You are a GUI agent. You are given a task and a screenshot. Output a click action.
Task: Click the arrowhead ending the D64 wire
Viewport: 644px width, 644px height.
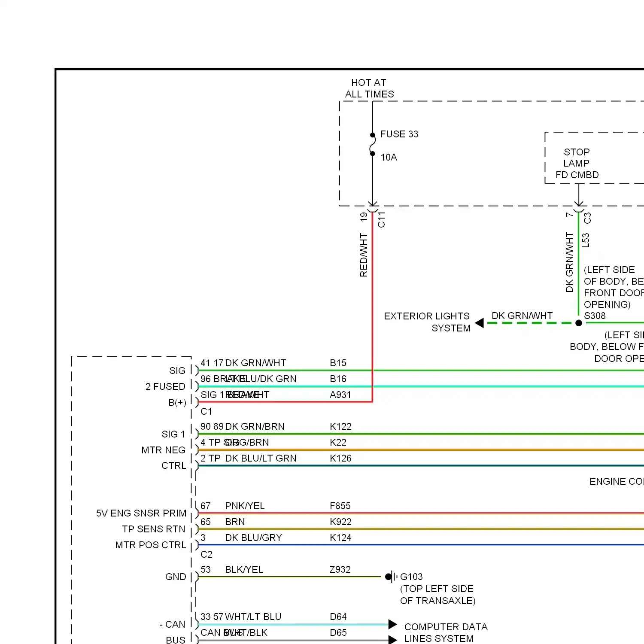tap(392, 624)
